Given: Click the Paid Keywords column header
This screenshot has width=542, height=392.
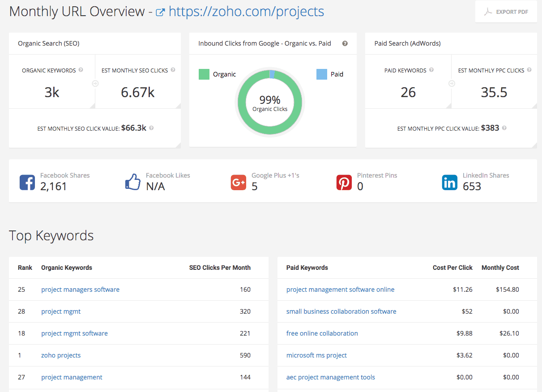Looking at the screenshot, I should (x=307, y=268).
